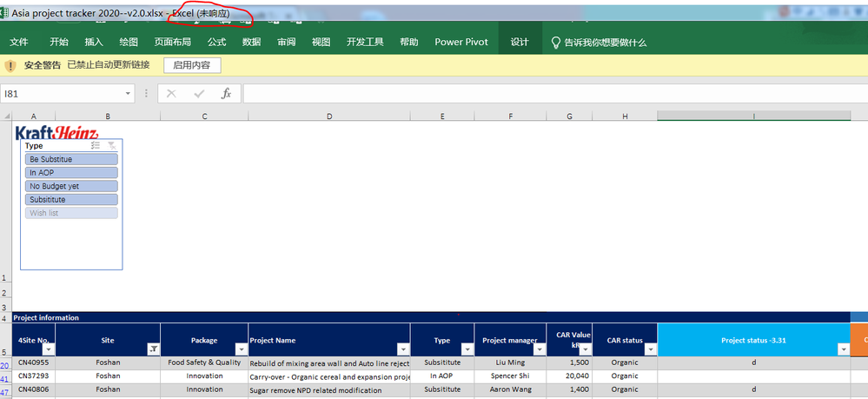Toggle the Wish list slicer item
868x399 pixels.
[x=71, y=213]
